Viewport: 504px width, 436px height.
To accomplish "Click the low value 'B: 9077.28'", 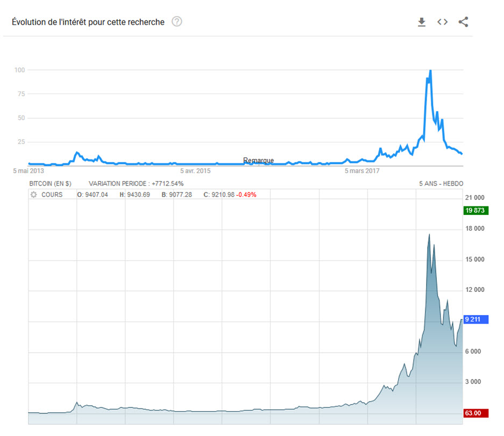I will pos(177,195).
